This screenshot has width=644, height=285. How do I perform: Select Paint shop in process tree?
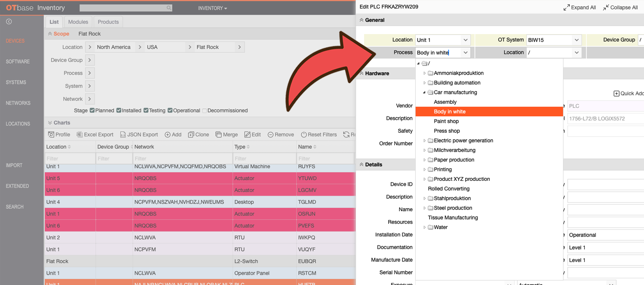pos(446,121)
